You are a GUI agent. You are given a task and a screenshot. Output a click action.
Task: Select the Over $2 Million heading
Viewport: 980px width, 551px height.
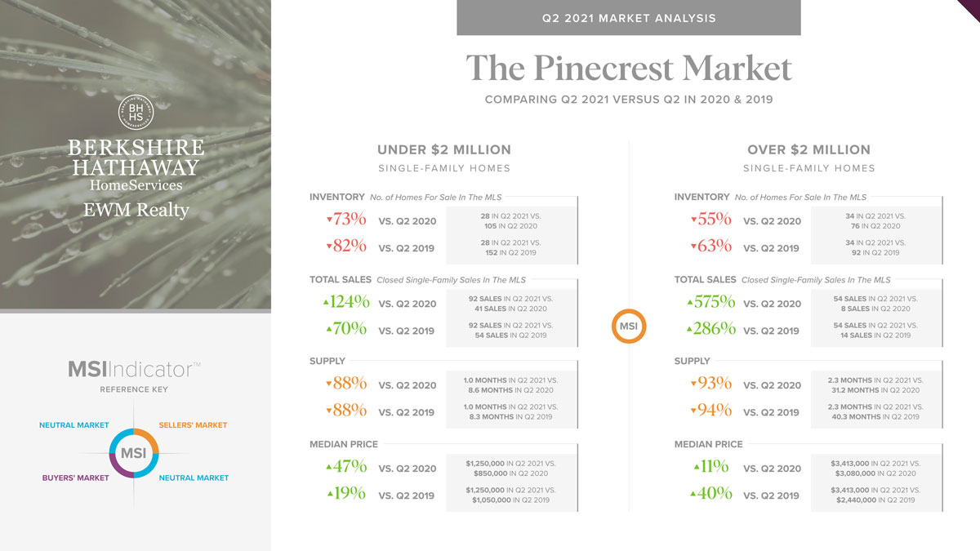[808, 149]
